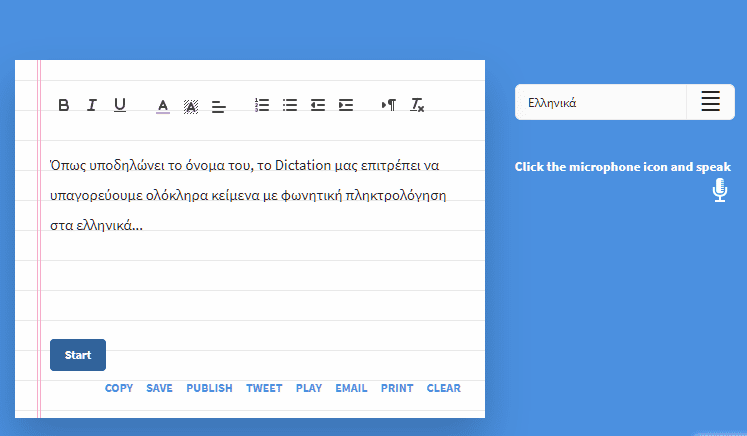Open the Ελληνικά language dropdown
This screenshot has width=747, height=436.
click(x=600, y=102)
